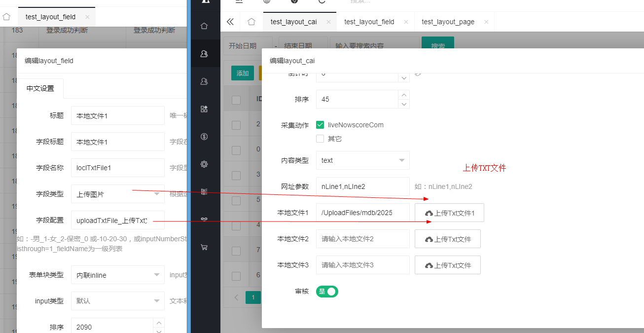Viewport: 644px width, 333px height.
Task: Open the gear settings sidebar icon
Action: (x=204, y=164)
